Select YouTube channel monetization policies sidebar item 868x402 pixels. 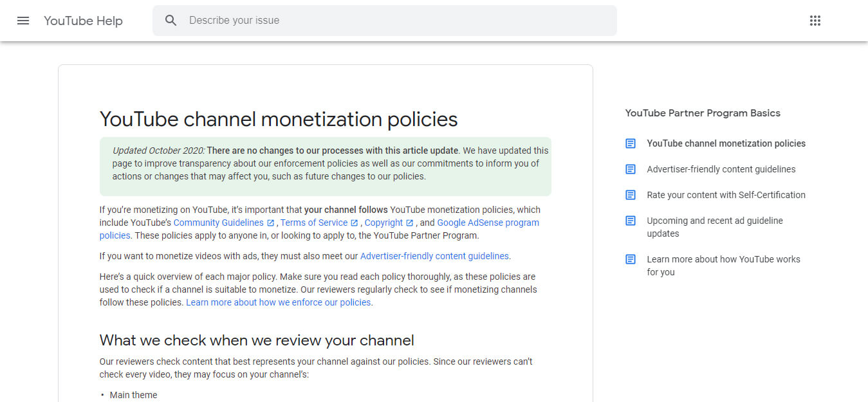tap(726, 143)
